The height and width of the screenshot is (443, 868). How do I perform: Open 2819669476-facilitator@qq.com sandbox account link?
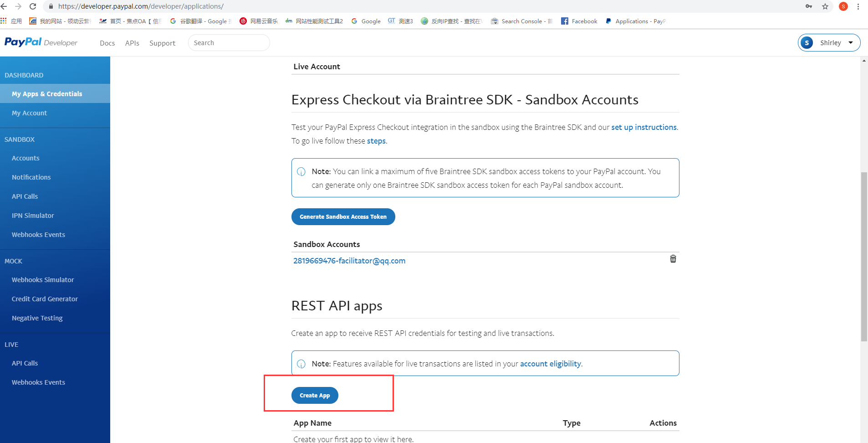[349, 261]
